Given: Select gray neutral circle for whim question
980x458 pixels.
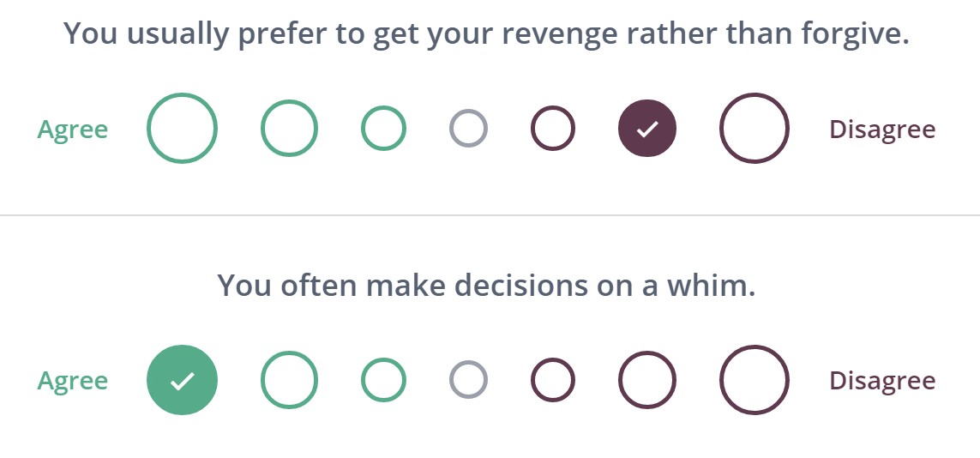Looking at the screenshot, I should [x=468, y=380].
